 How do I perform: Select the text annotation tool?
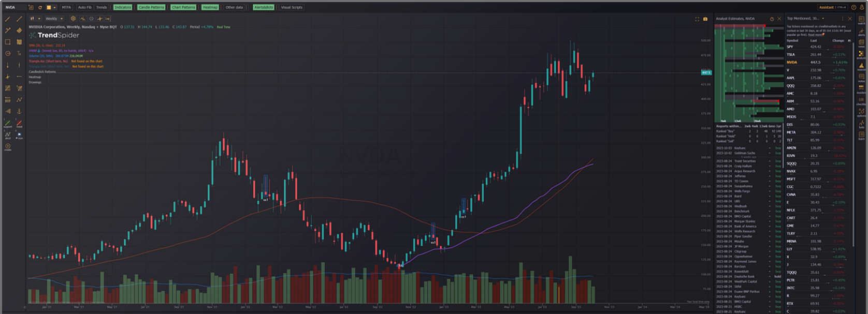tap(19, 53)
